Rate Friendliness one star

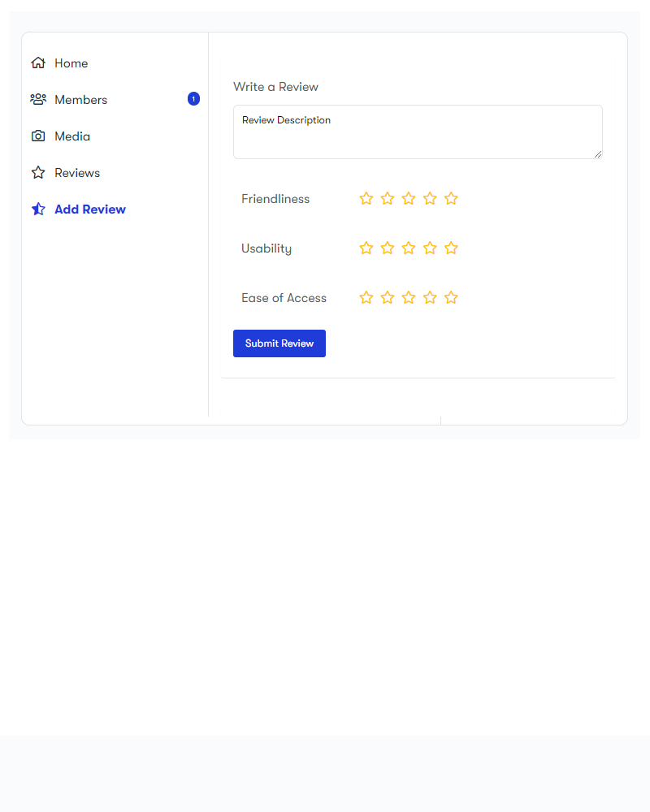coord(366,199)
